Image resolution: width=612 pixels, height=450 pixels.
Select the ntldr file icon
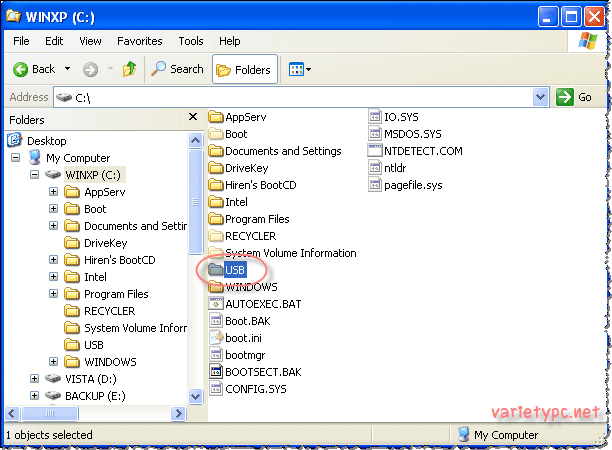pyautogui.click(x=375, y=168)
